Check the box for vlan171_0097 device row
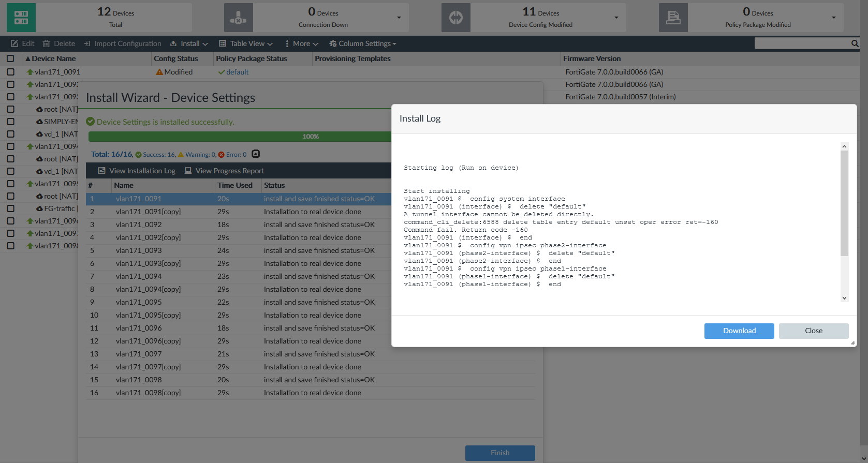The image size is (868, 463). [10, 233]
